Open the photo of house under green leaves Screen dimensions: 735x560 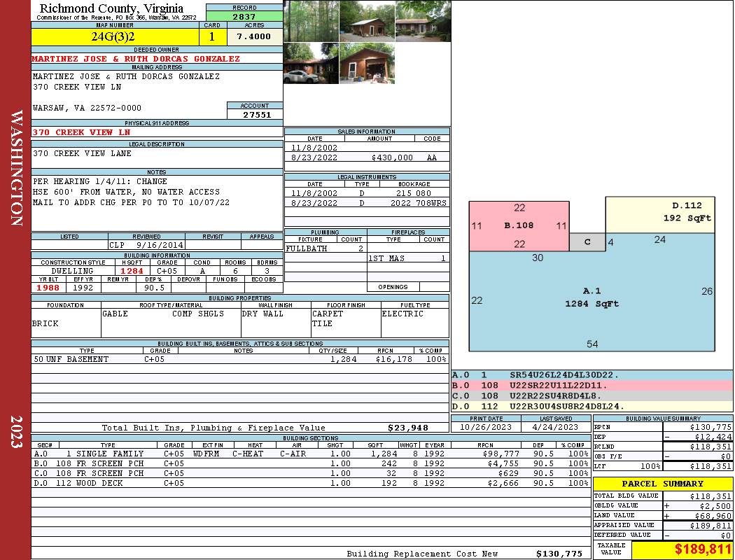click(423, 22)
